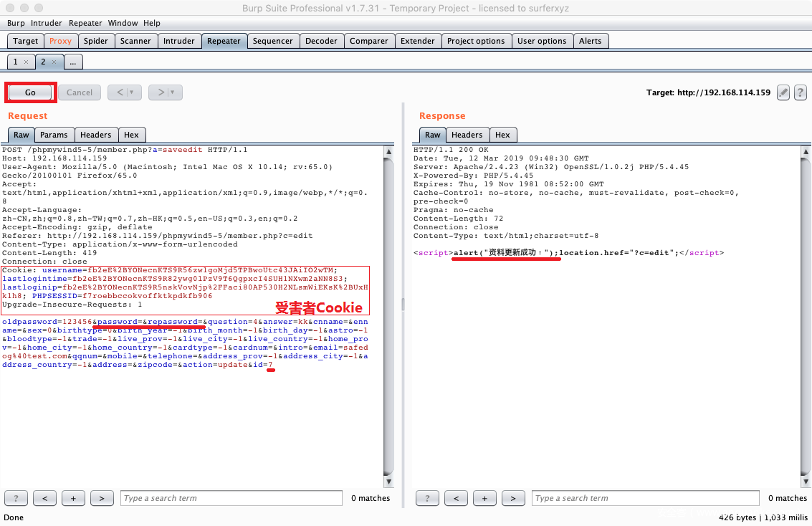The width and height of the screenshot is (812, 526).
Task: Open the Window menu
Action: tap(123, 24)
